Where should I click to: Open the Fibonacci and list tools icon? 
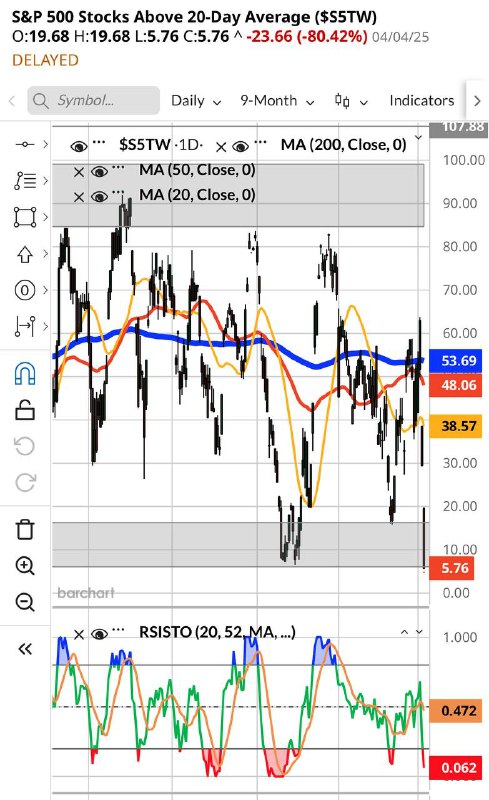tap(25, 181)
